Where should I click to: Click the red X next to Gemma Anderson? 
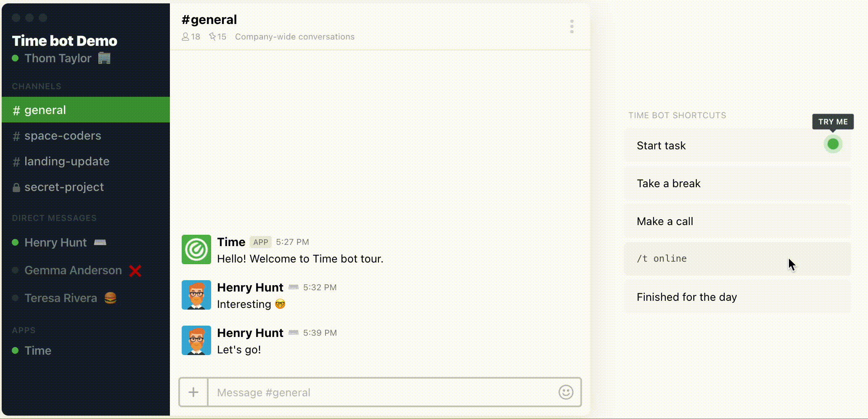[x=135, y=270]
